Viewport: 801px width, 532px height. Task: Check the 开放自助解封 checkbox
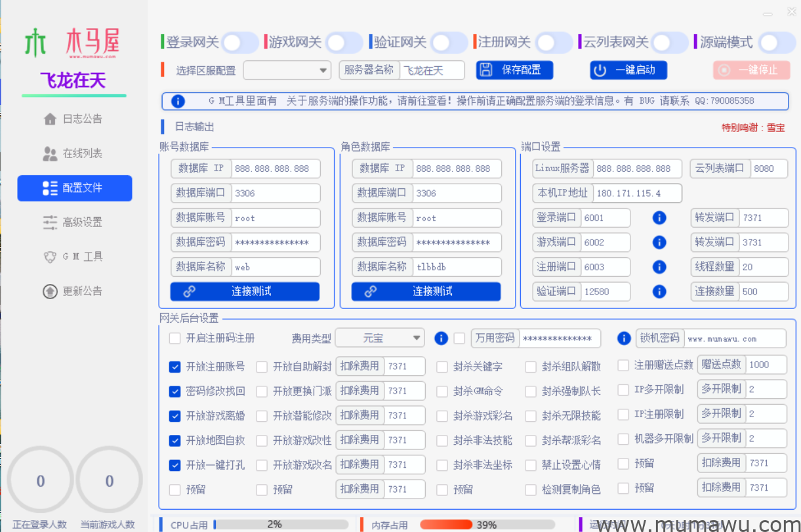(260, 367)
